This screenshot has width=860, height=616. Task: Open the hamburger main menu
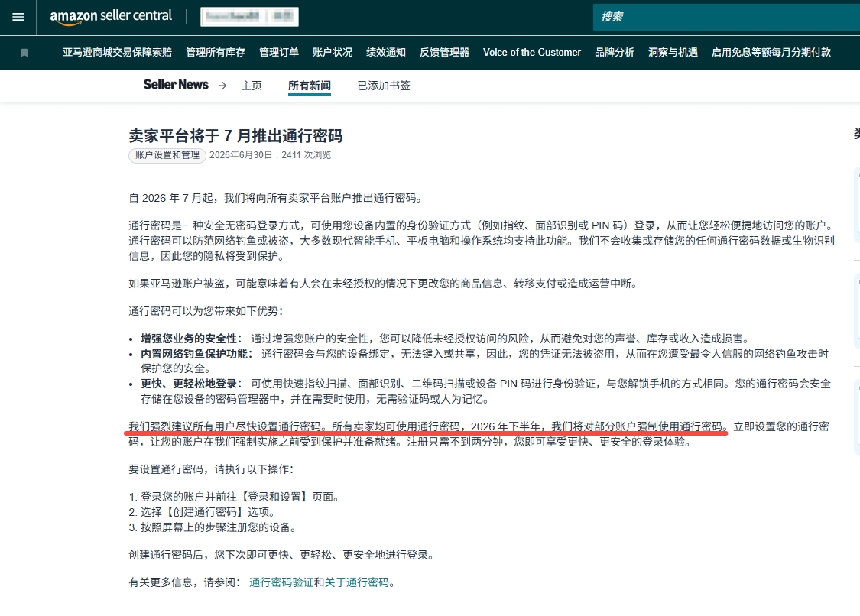coord(18,17)
